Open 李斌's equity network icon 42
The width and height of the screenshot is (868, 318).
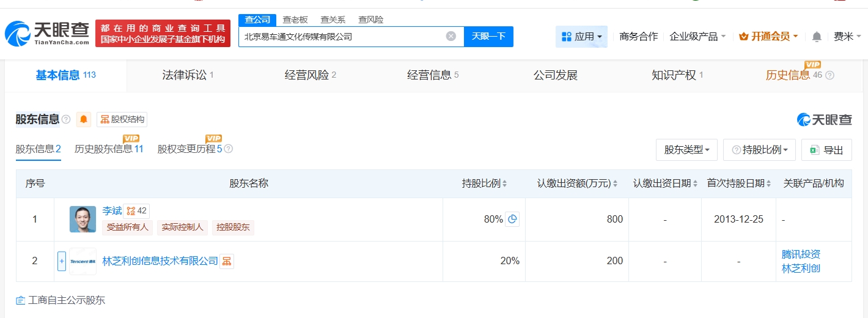pyautogui.click(x=136, y=211)
